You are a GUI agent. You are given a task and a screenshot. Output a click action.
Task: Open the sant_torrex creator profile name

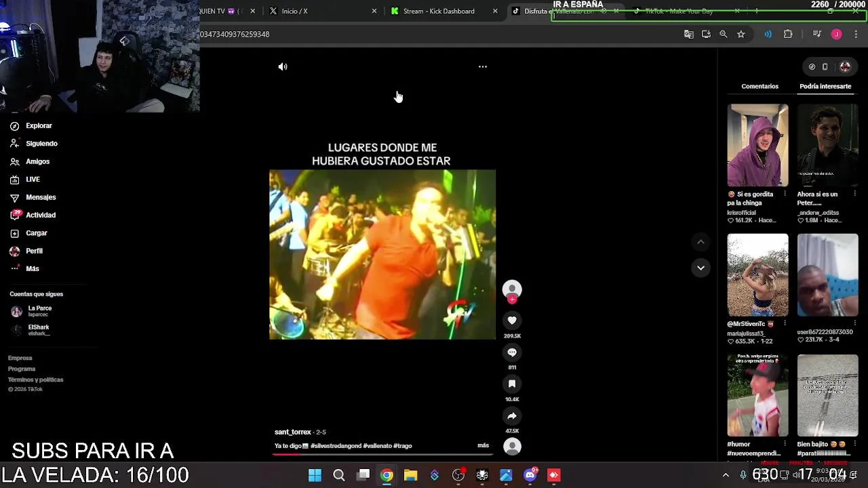click(293, 432)
